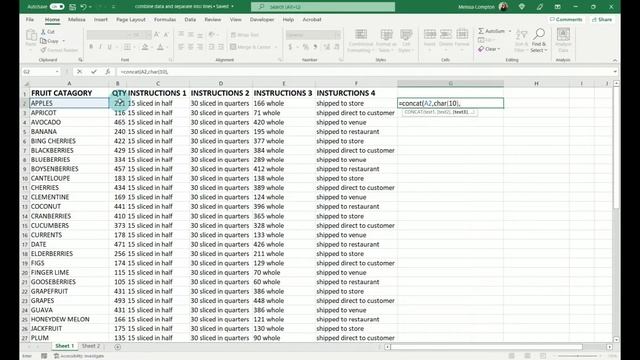Click the Increase Font Size icon

coord(157,35)
